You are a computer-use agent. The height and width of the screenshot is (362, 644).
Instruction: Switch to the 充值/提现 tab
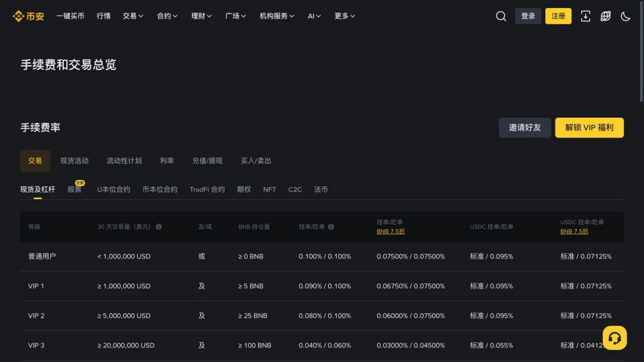[x=207, y=161]
